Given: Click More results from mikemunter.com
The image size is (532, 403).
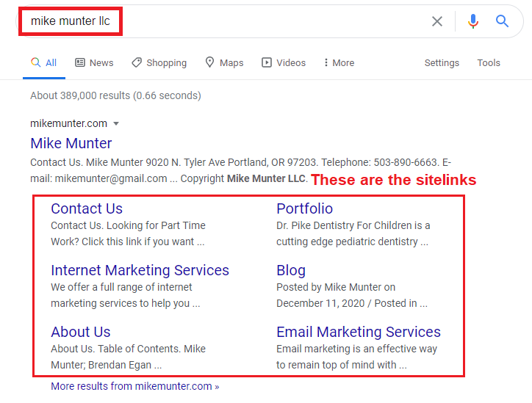Looking at the screenshot, I should point(135,386).
